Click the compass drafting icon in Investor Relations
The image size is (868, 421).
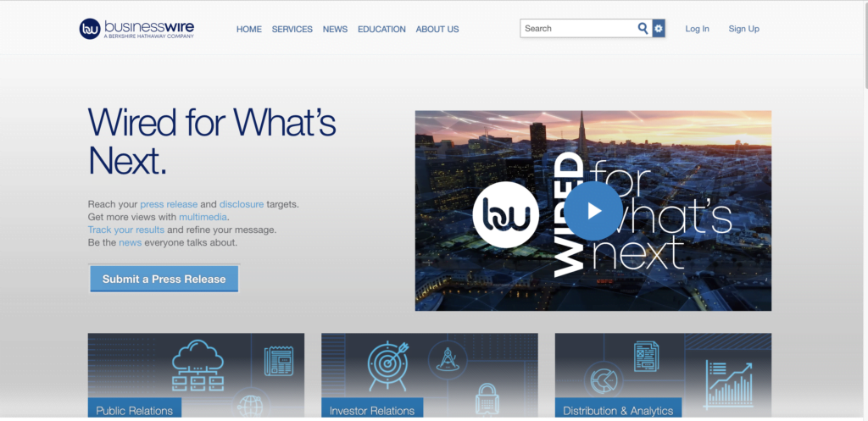[446, 360]
